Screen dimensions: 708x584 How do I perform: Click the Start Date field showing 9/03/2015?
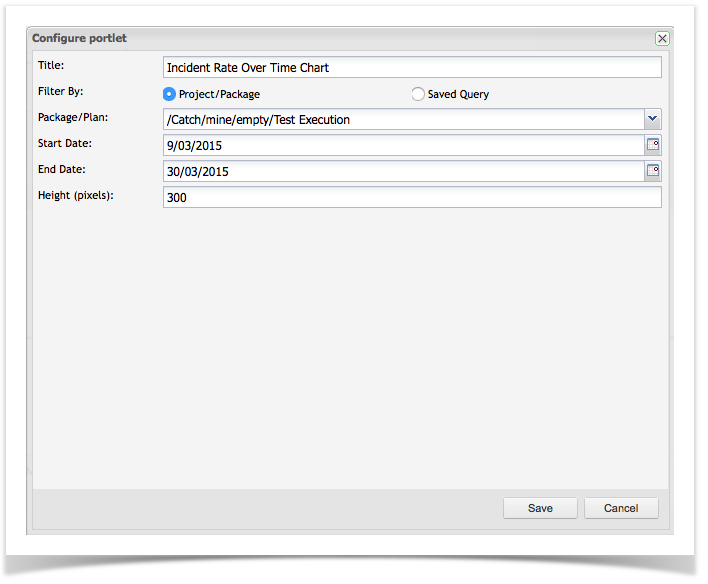click(x=403, y=146)
